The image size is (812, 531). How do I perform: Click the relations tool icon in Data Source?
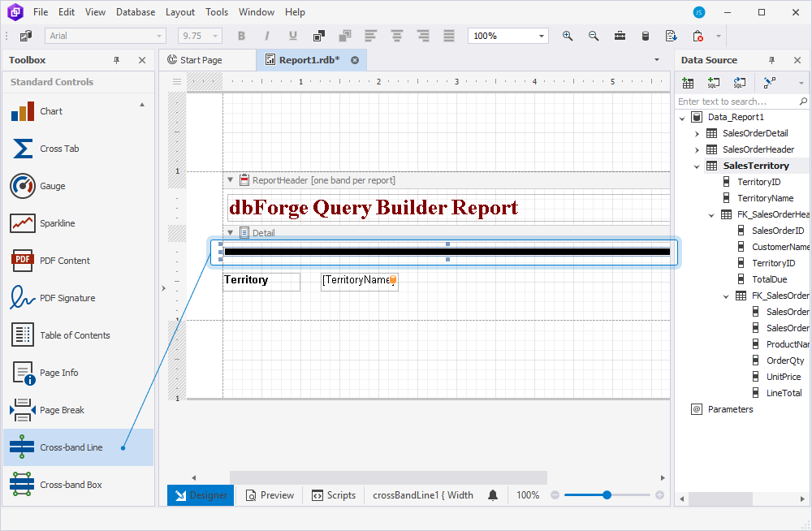click(770, 82)
